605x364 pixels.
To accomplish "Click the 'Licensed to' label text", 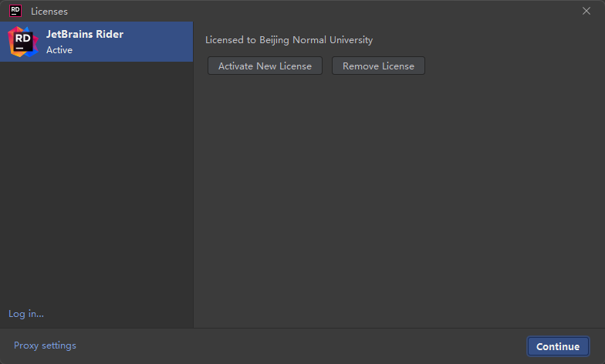I will [x=231, y=40].
